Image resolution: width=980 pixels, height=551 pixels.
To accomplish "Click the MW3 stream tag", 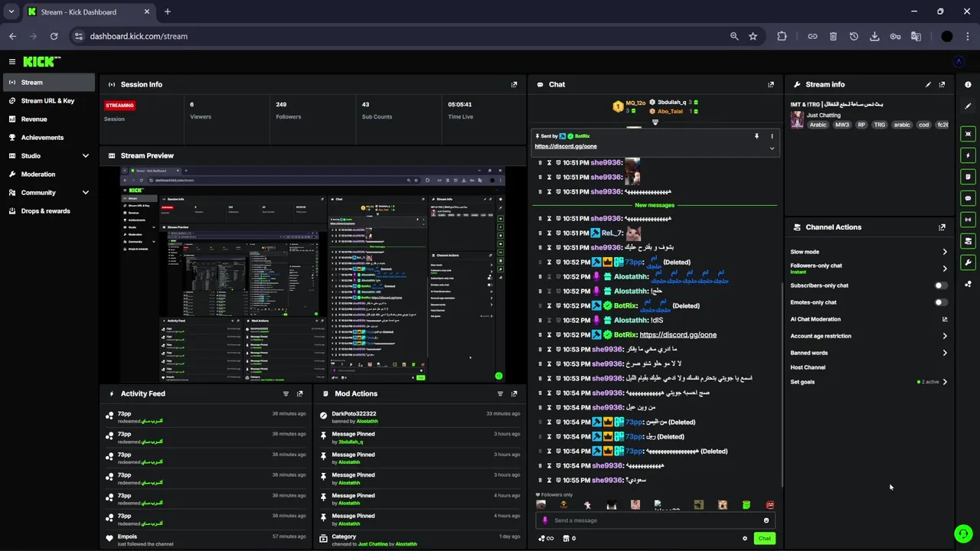I will tap(842, 125).
